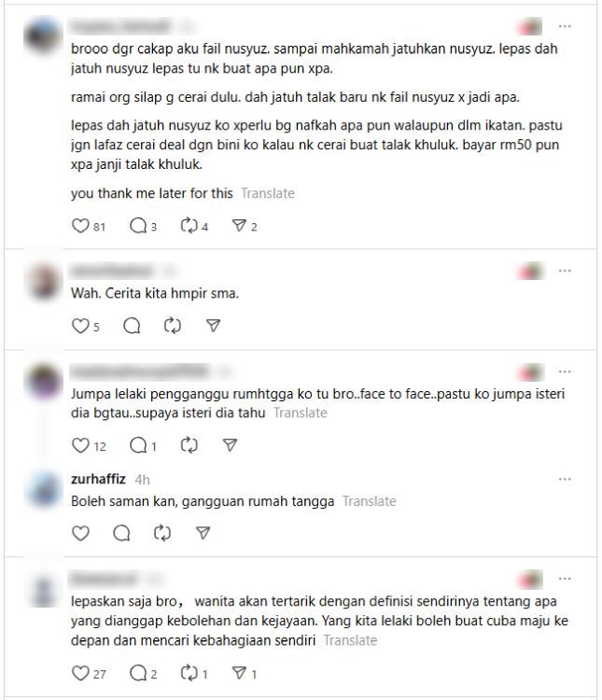The width and height of the screenshot is (602, 700).
Task: Share zurhaffiz's reply with send icon
Action: pyautogui.click(x=203, y=533)
